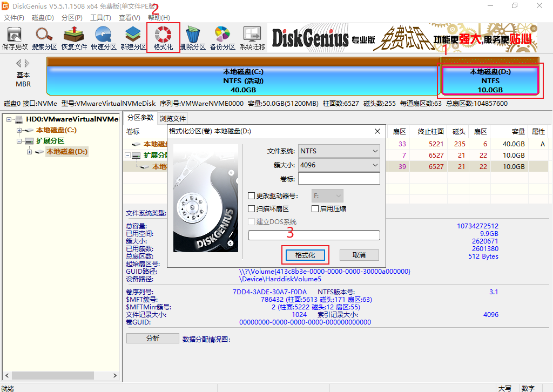
Task: Open the 备份分区 backup partition tool
Action: tap(222, 38)
